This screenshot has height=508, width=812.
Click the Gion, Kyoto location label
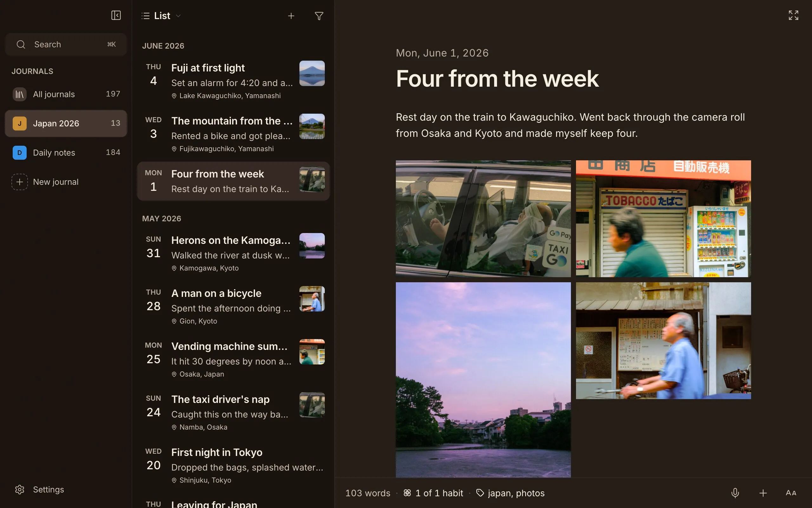(198, 321)
